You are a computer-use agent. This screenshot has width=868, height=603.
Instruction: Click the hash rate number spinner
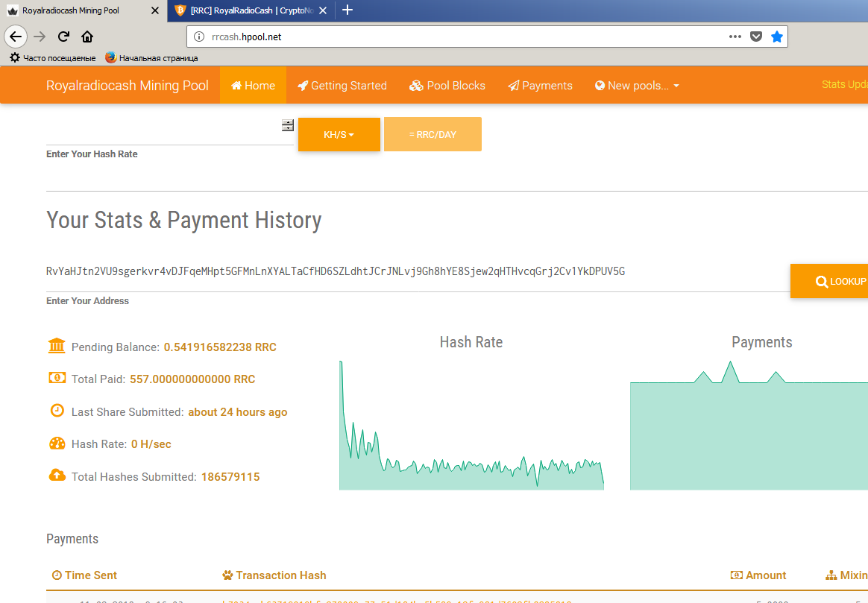[288, 125]
